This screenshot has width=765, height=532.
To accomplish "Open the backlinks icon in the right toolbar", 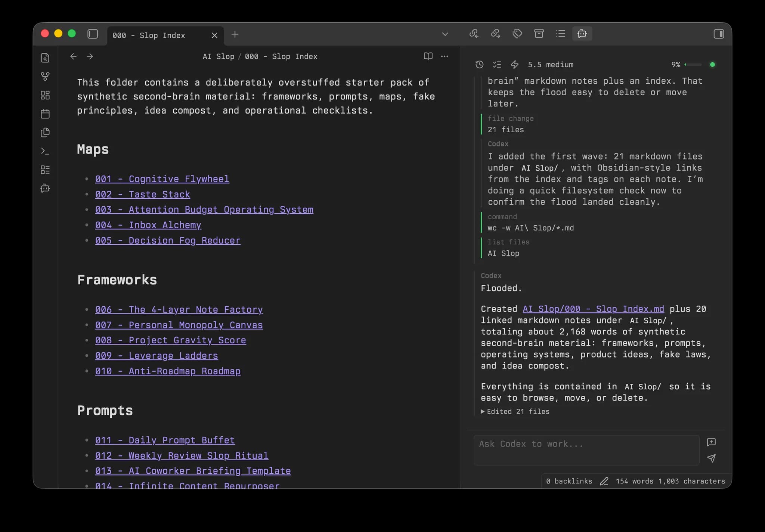I will [474, 34].
